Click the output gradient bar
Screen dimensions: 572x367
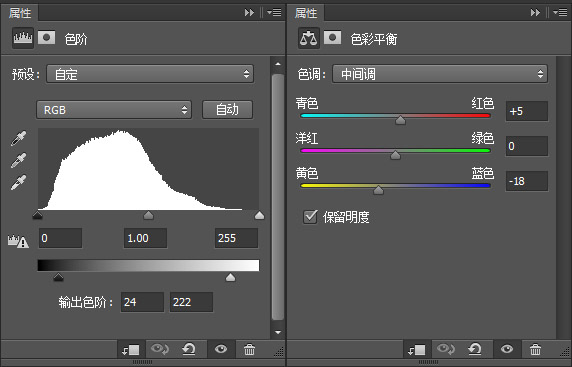(148, 265)
